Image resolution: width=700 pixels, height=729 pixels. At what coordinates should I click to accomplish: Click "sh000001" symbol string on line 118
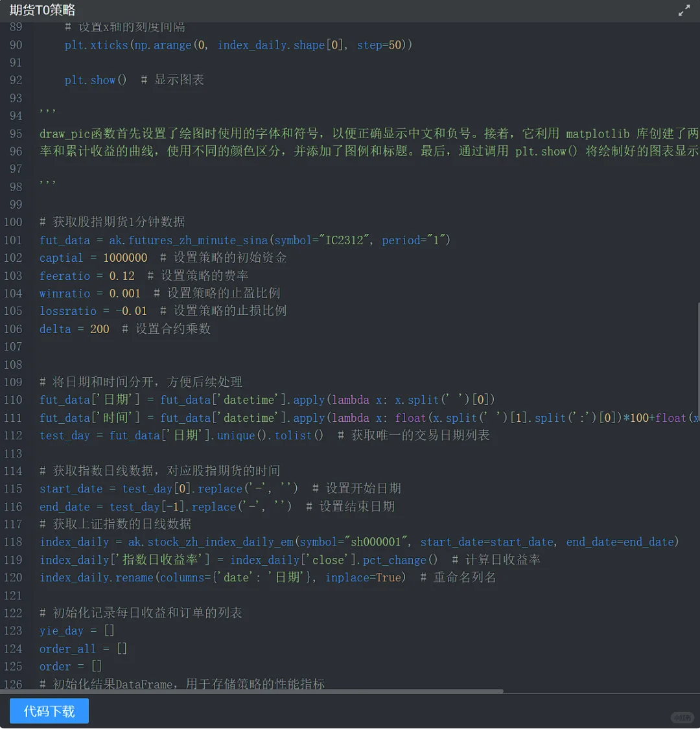(x=376, y=542)
